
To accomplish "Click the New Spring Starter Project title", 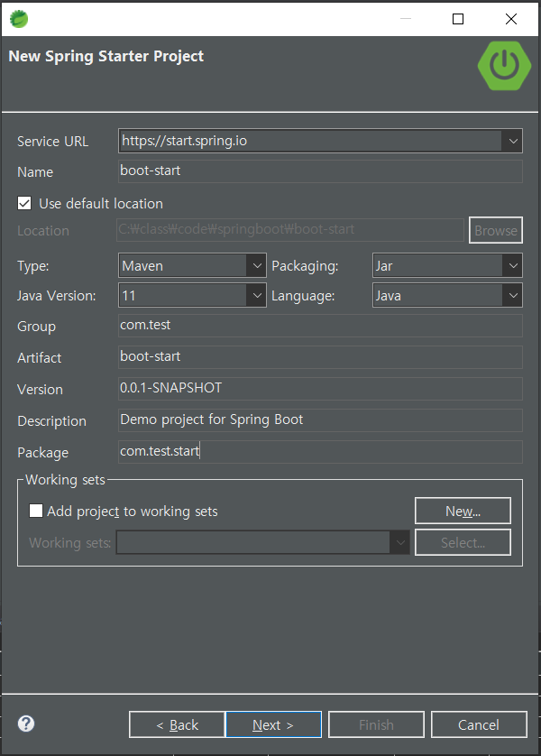I will (x=106, y=57).
